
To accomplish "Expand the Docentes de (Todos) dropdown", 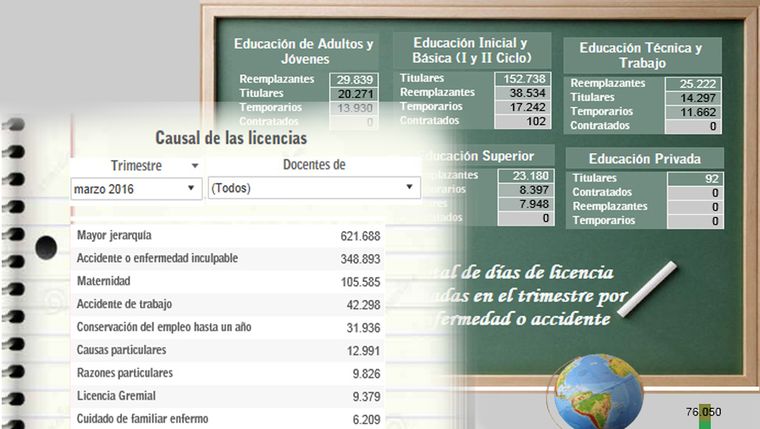I will tap(311, 188).
